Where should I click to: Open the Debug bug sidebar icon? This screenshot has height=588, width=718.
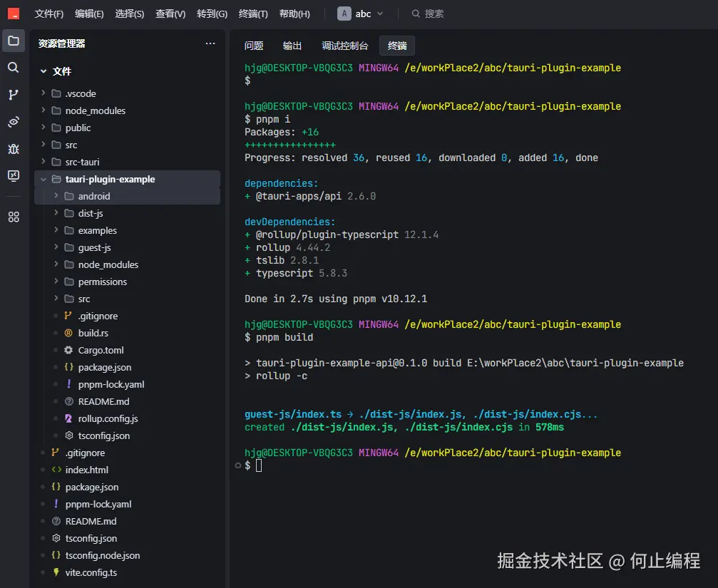pos(14,149)
